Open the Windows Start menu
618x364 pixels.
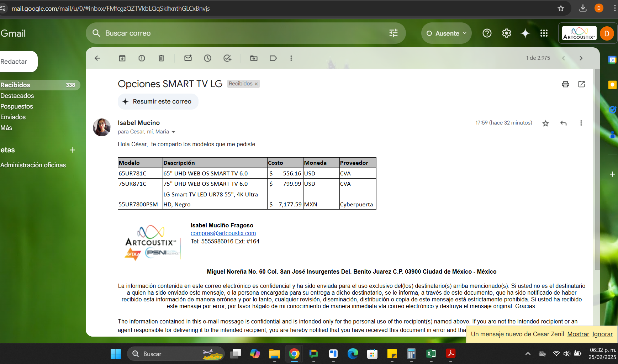(x=116, y=354)
